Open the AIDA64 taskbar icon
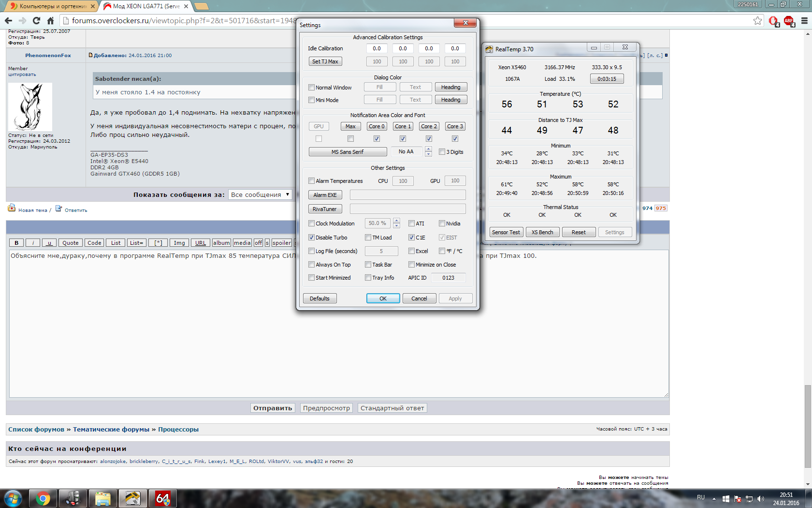The height and width of the screenshot is (508, 812). [162, 498]
